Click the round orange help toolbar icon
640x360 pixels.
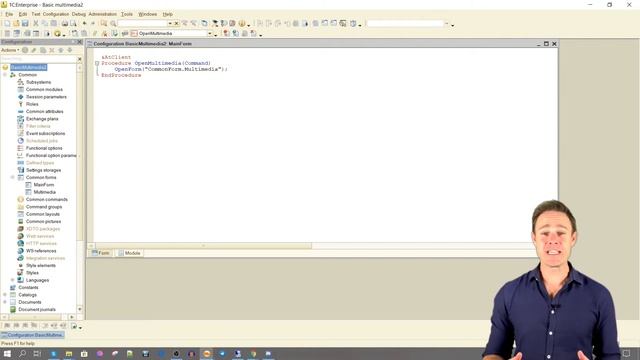tap(242, 24)
